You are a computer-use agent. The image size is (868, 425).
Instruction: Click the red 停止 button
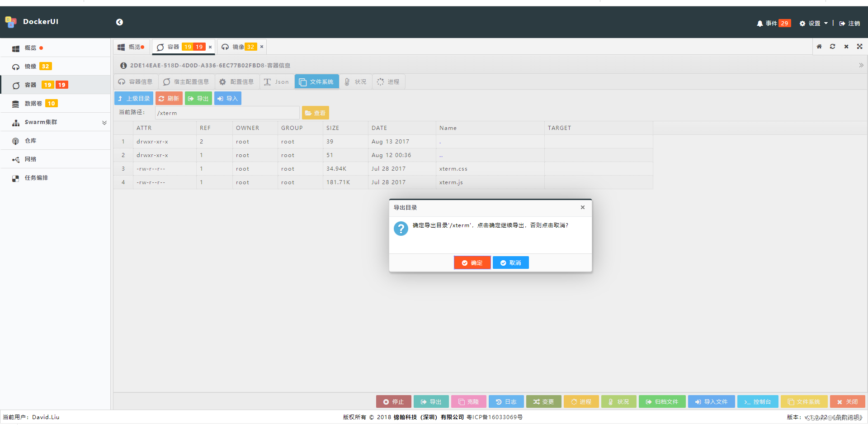click(394, 401)
